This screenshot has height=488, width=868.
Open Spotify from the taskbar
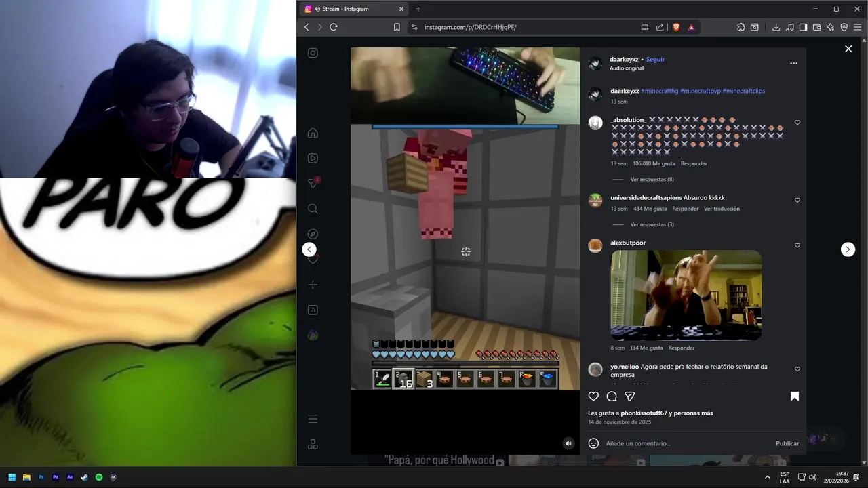coord(99,477)
